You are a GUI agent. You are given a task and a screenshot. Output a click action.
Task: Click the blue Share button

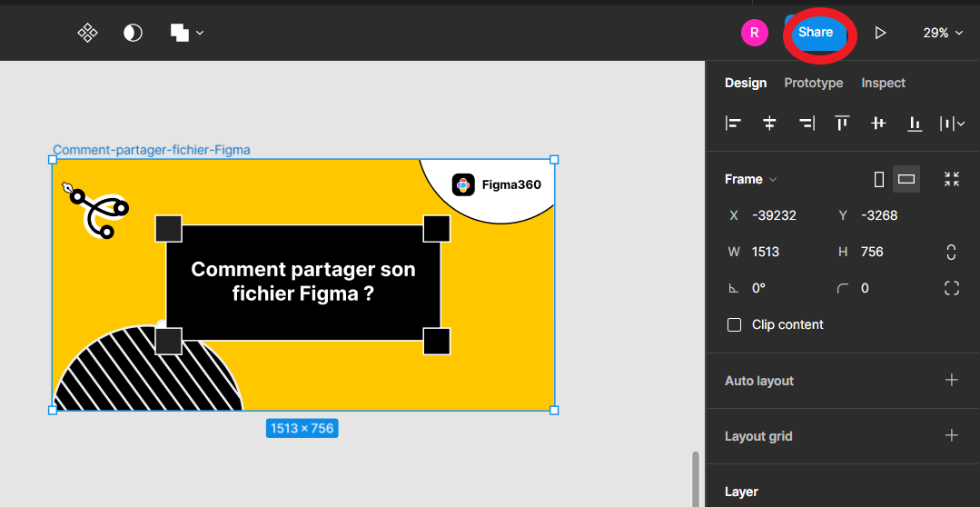(x=816, y=33)
